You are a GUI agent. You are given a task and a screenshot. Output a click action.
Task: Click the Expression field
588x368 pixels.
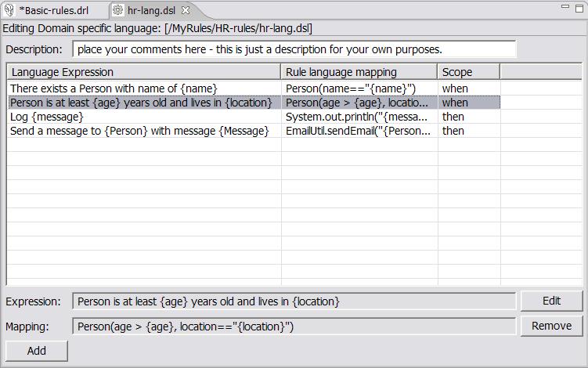(x=294, y=301)
